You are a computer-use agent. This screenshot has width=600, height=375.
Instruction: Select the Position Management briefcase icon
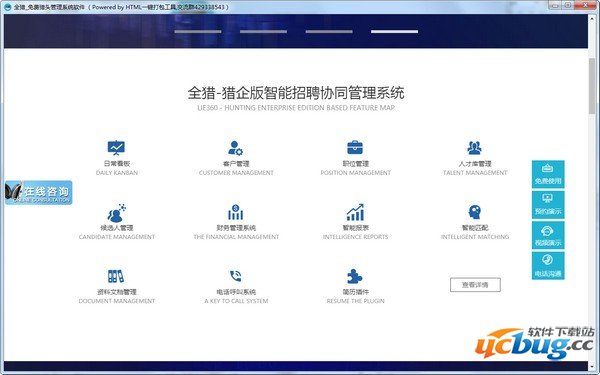tap(355, 147)
